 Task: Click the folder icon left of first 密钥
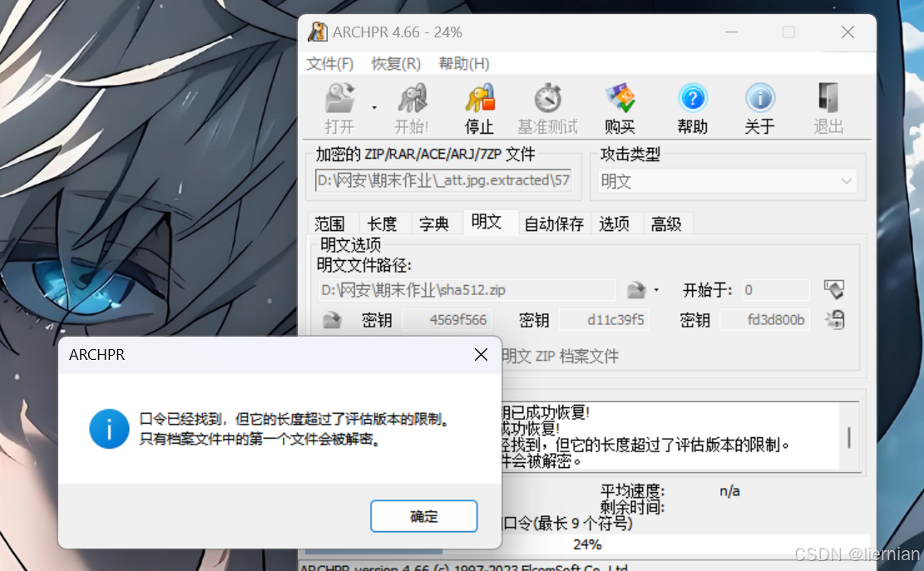pyautogui.click(x=332, y=320)
